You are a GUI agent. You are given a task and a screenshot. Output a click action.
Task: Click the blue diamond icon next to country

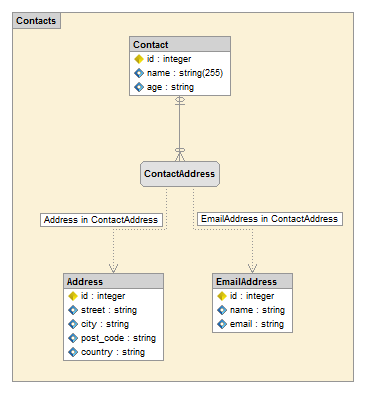click(73, 352)
